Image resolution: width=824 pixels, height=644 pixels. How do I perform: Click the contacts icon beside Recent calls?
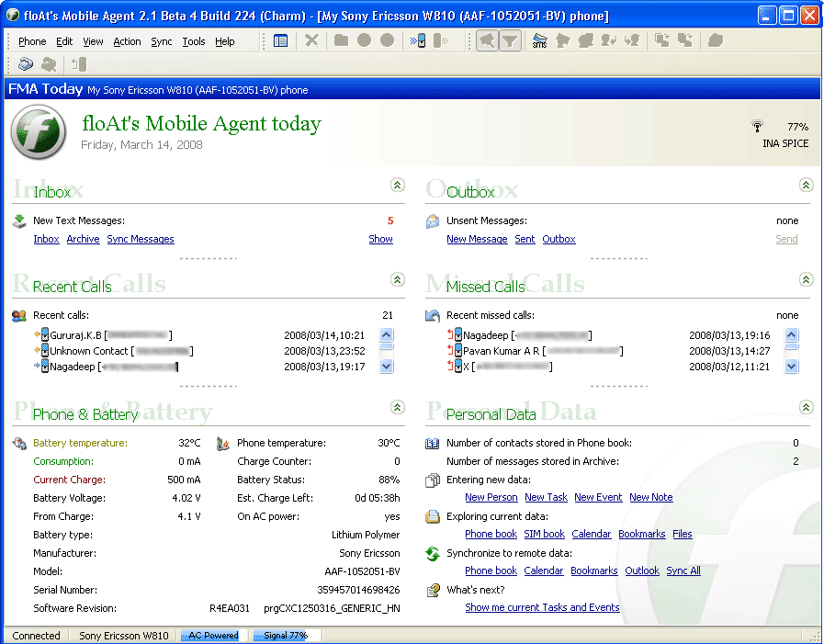click(x=19, y=315)
